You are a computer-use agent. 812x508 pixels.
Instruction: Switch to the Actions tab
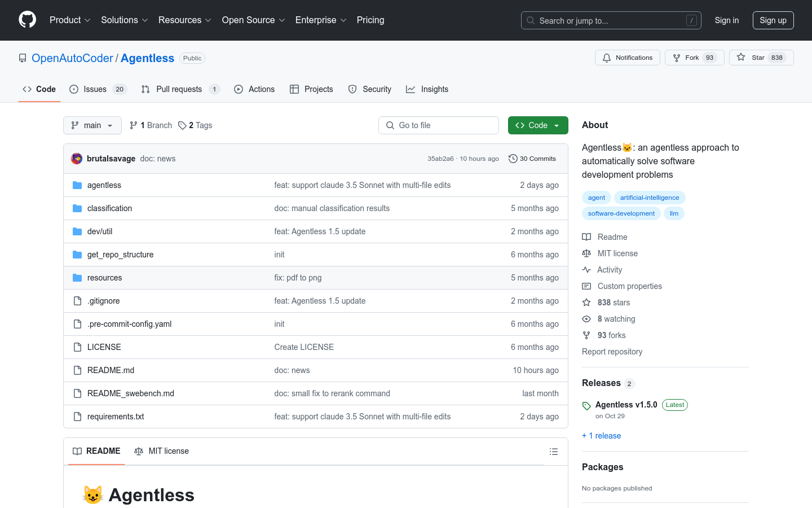pos(254,89)
